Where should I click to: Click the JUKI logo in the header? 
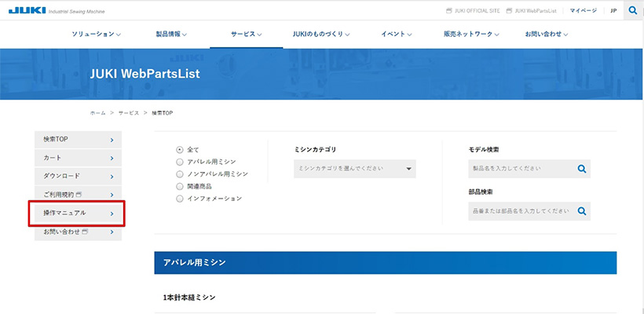click(x=27, y=11)
